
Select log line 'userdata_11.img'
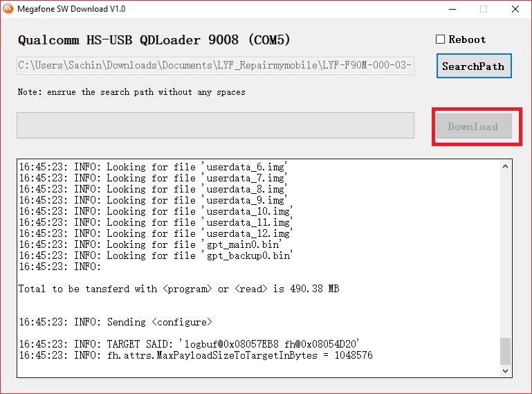[156, 222]
